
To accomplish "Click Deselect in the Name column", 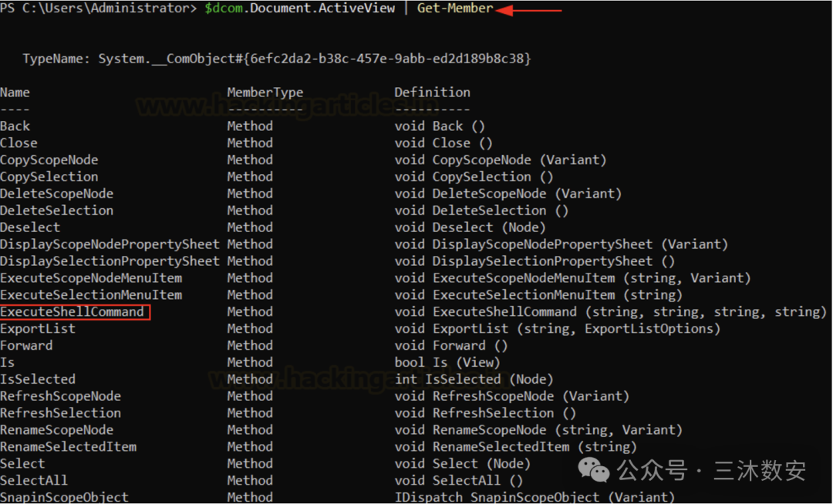I will click(x=30, y=227).
